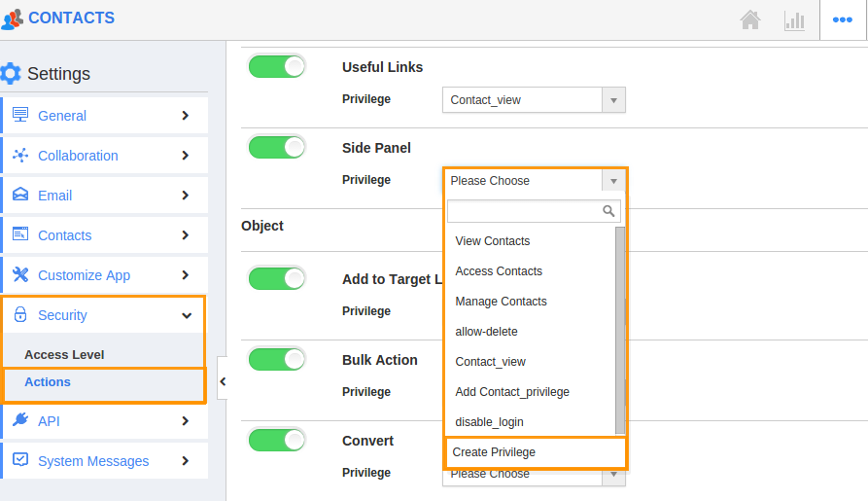Viewport: 868px width, 501px height.
Task: Open the Useful Links privilege dropdown
Action: pyautogui.click(x=534, y=100)
